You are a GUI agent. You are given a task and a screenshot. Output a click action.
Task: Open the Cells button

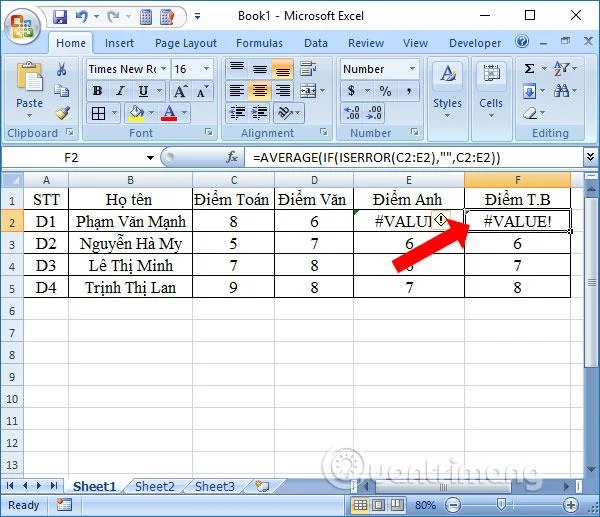click(491, 90)
